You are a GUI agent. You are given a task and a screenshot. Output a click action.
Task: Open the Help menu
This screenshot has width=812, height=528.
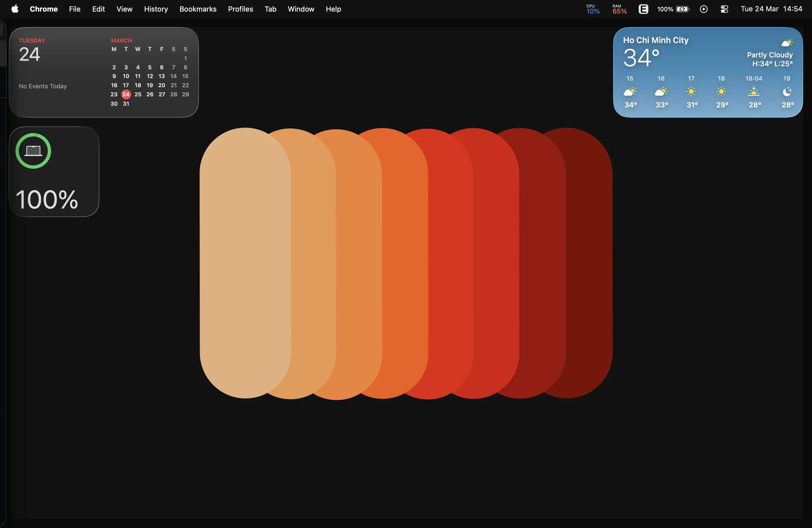click(333, 9)
